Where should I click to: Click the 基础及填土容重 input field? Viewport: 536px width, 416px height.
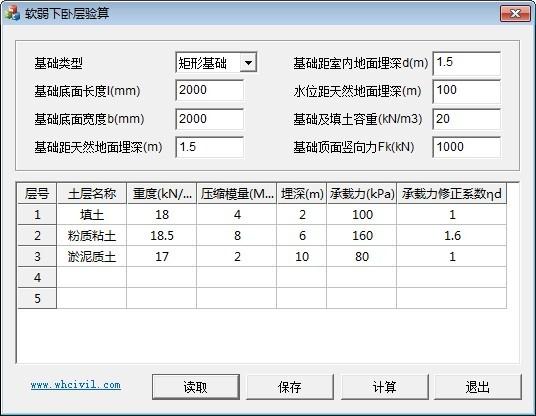pos(467,119)
